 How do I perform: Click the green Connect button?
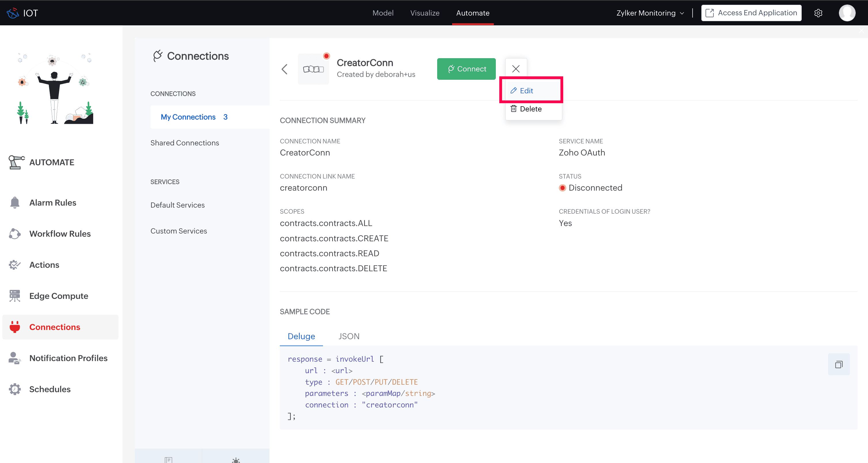466,69
